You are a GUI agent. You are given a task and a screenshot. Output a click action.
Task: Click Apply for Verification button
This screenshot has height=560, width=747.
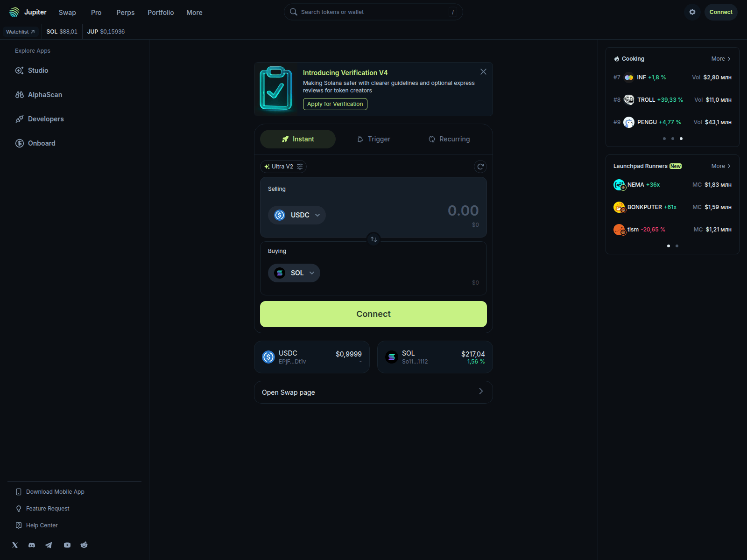click(x=335, y=104)
